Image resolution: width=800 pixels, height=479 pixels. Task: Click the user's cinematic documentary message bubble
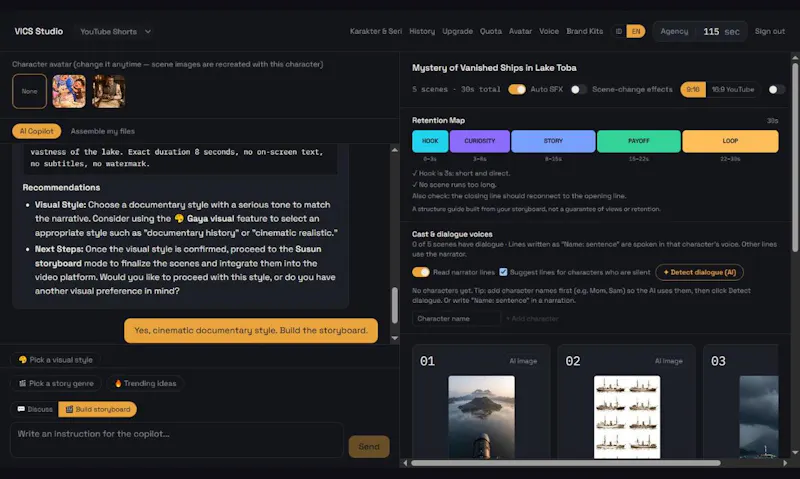tap(251, 331)
